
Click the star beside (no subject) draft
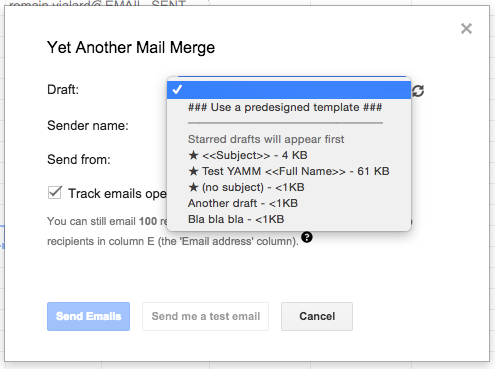click(x=193, y=187)
